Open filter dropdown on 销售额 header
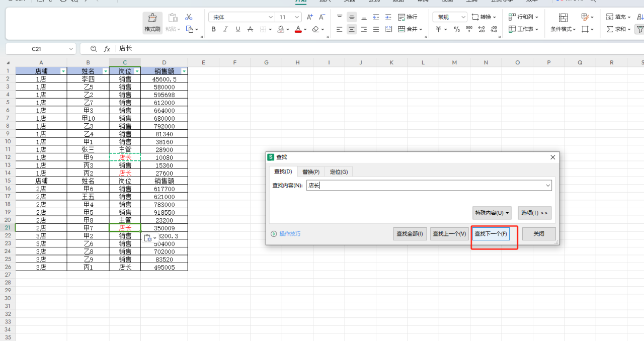644x341 pixels. [x=184, y=71]
